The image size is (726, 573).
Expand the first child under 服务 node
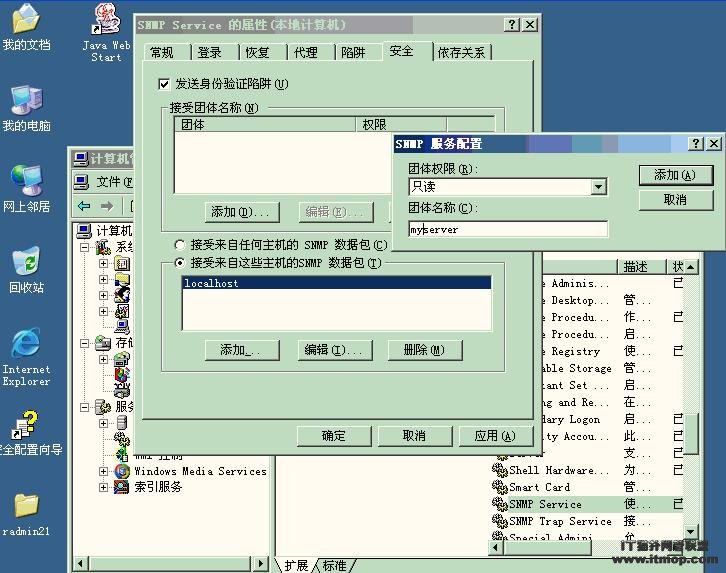[x=103, y=423]
